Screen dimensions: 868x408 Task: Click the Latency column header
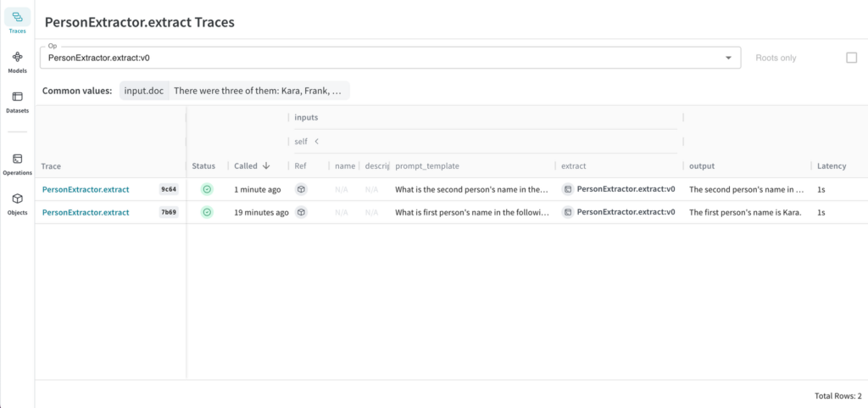[831, 166]
